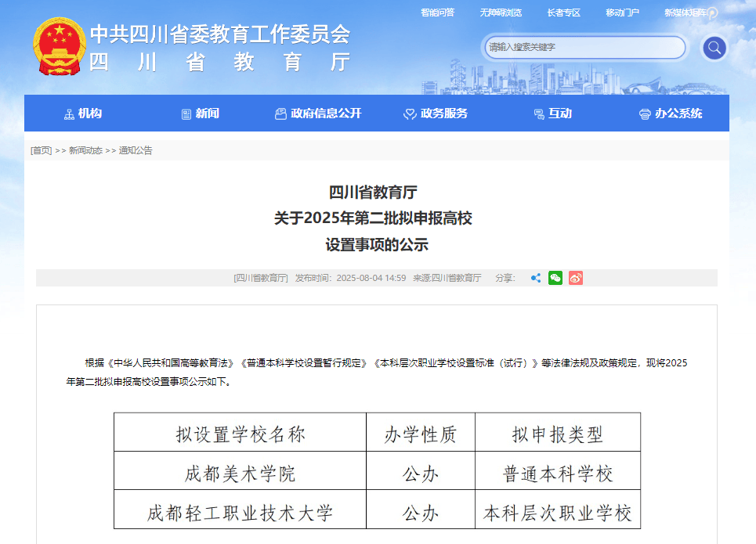Click the blue general share icon
Viewport: 756px width, 544px height.
[536, 278]
